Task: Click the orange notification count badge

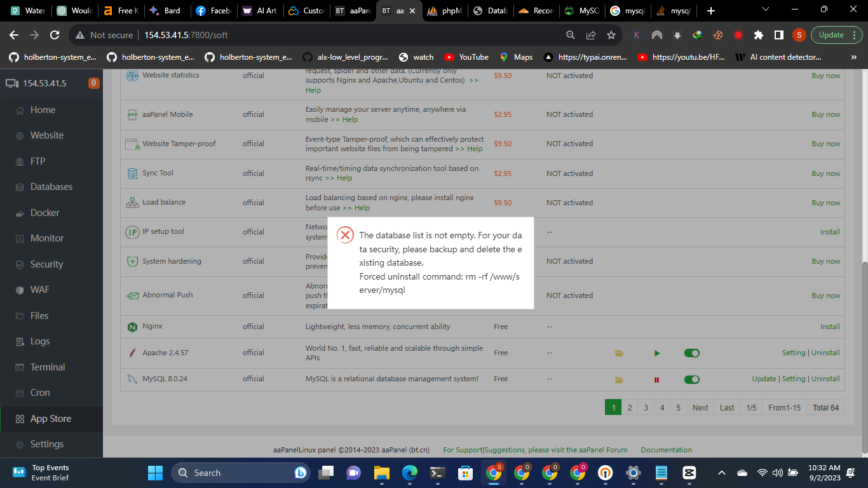Action: pyautogui.click(x=93, y=83)
